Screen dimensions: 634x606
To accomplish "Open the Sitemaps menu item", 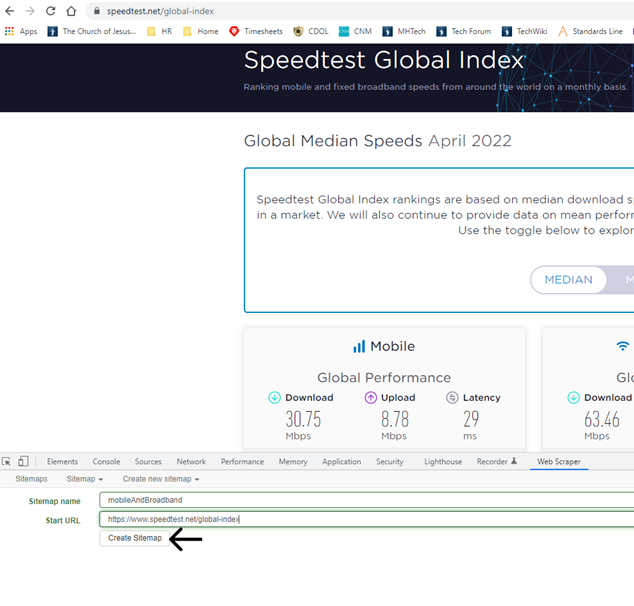I will pyautogui.click(x=31, y=479).
